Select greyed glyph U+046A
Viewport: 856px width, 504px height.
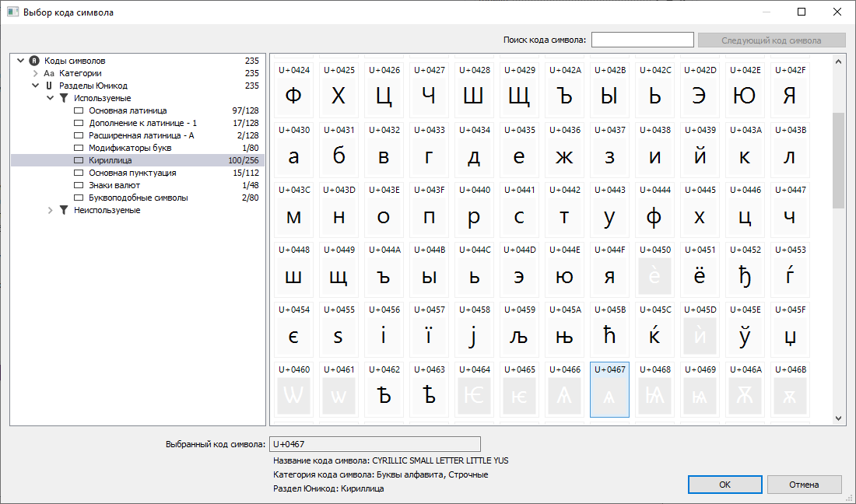click(x=745, y=390)
